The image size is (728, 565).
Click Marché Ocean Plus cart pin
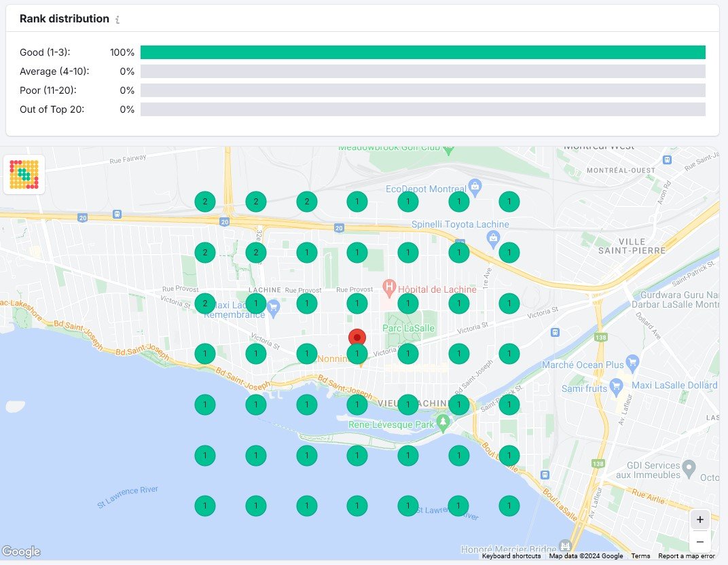pyautogui.click(x=632, y=362)
